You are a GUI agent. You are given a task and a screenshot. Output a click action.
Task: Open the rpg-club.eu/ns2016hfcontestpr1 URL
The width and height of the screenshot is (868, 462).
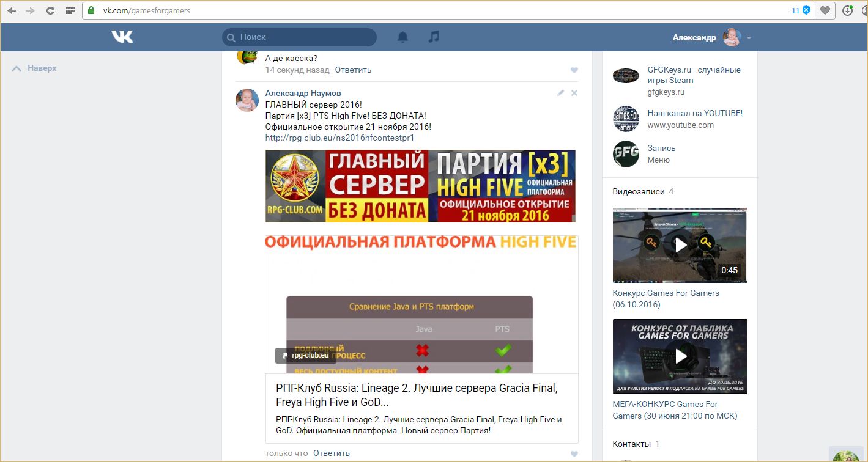pyautogui.click(x=339, y=137)
